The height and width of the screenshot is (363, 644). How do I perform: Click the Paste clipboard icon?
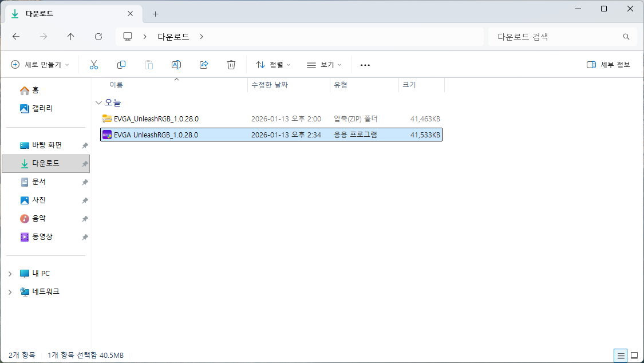tap(149, 65)
